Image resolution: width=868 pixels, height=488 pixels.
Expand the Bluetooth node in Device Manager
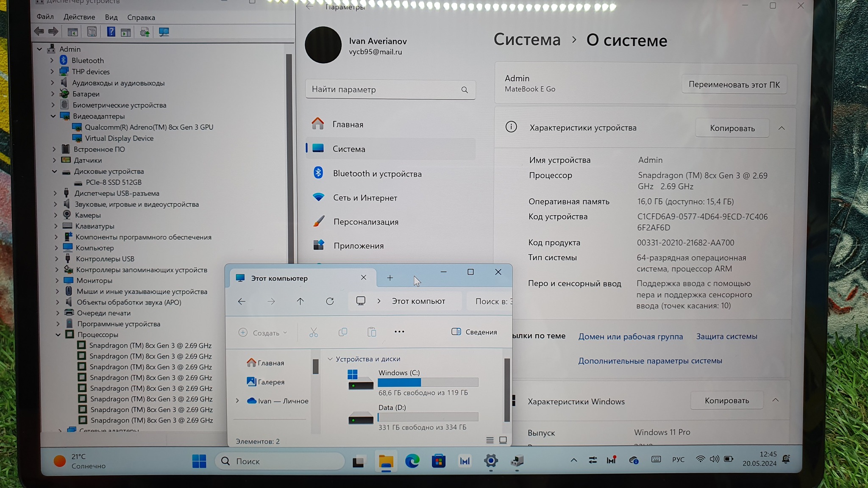click(x=52, y=60)
